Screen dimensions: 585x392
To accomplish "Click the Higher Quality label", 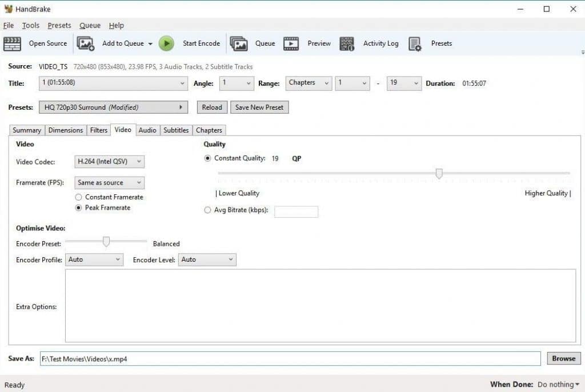I will pyautogui.click(x=546, y=193).
